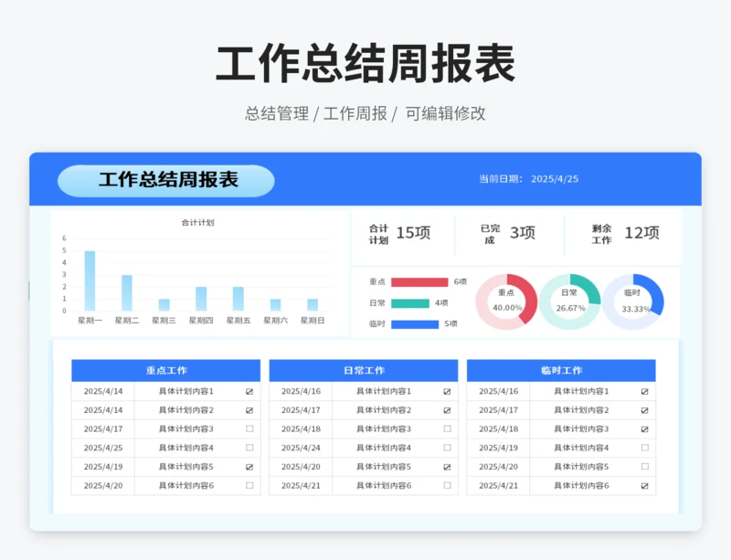Uncheck 临时工作 具体计划内容6 checkbox

click(645, 485)
